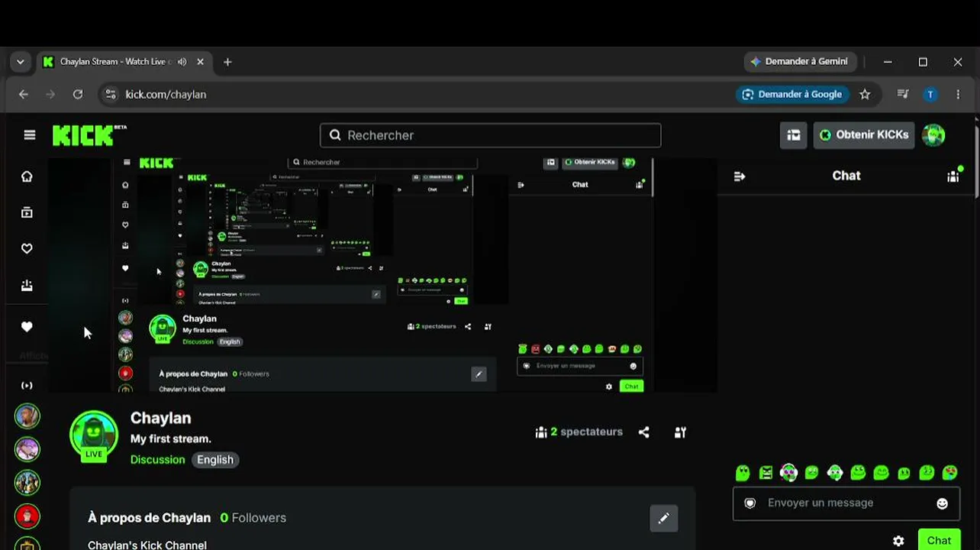Open Chaylan's LIVE profile avatar
The height and width of the screenshot is (550, 980).
(94, 435)
